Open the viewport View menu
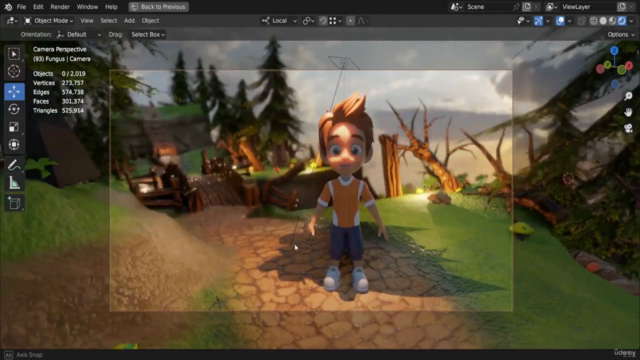Screen dimensions: 640x360 pyautogui.click(x=87, y=21)
